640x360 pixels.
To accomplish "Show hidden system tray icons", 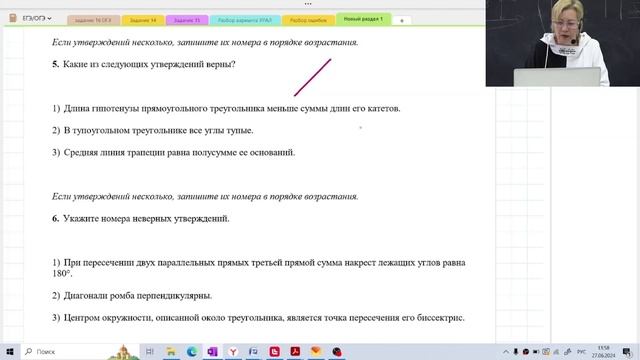I will (x=506, y=352).
